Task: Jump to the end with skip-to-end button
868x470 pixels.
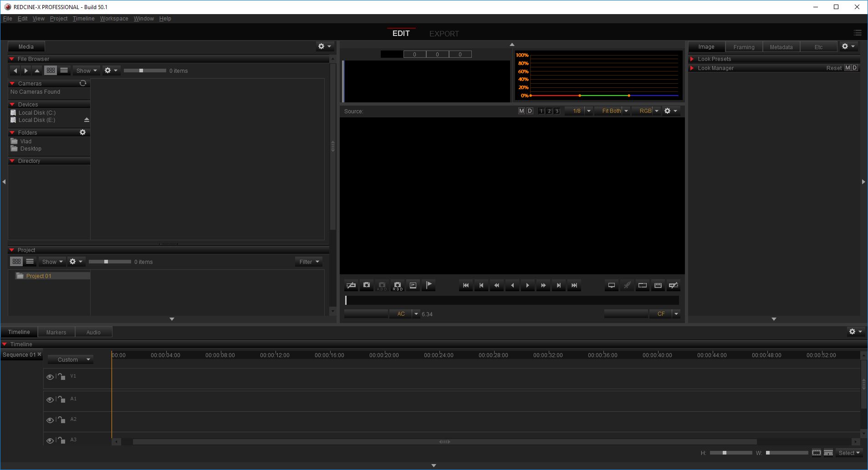Action: 574,285
